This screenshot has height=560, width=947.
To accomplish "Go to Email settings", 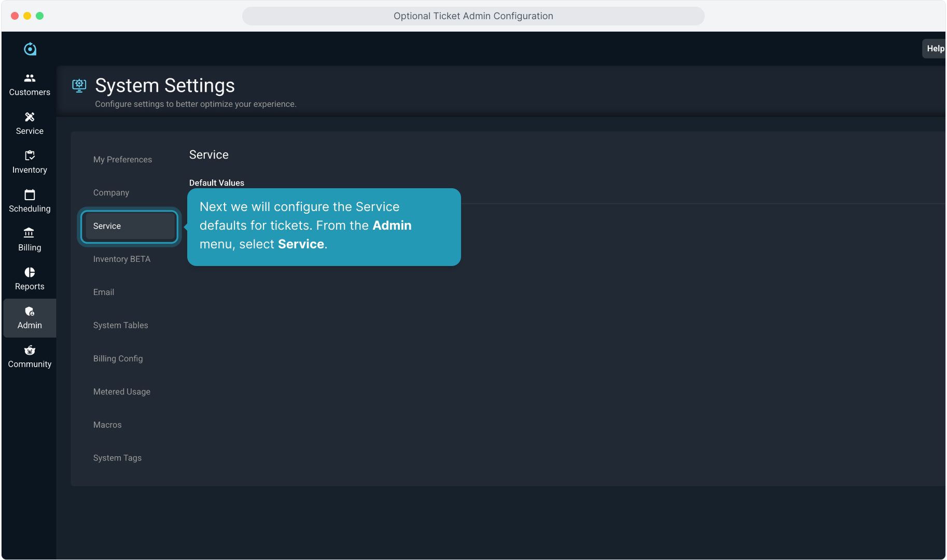I will coord(104,292).
